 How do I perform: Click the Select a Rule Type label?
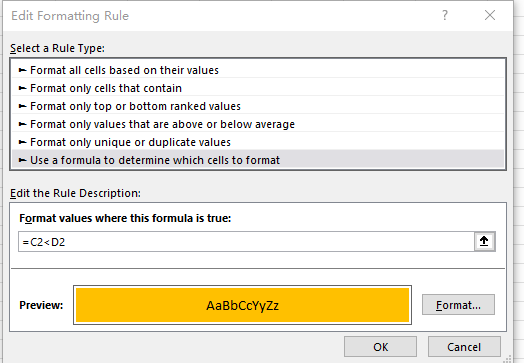[x=57, y=48]
